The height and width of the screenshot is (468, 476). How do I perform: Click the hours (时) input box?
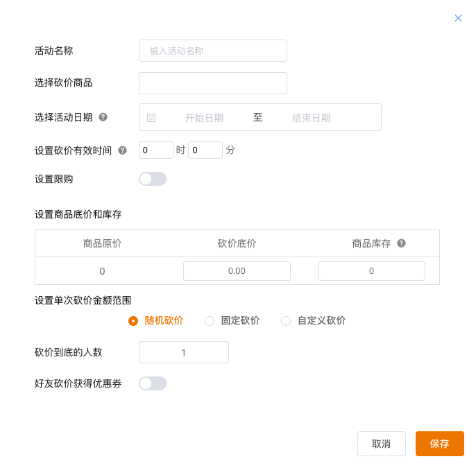pyautogui.click(x=156, y=150)
